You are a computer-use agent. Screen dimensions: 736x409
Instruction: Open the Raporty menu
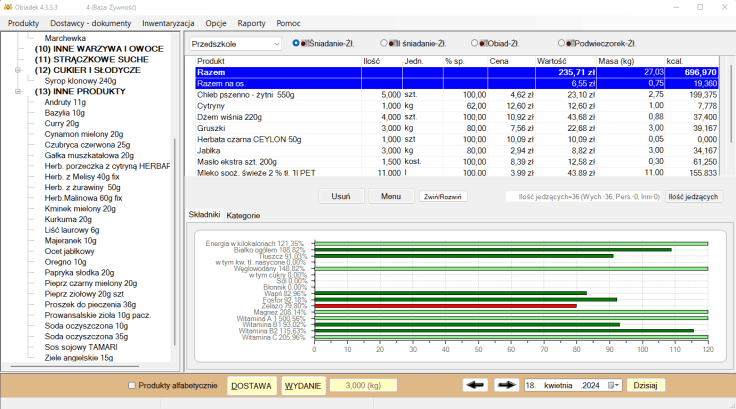pyautogui.click(x=252, y=22)
